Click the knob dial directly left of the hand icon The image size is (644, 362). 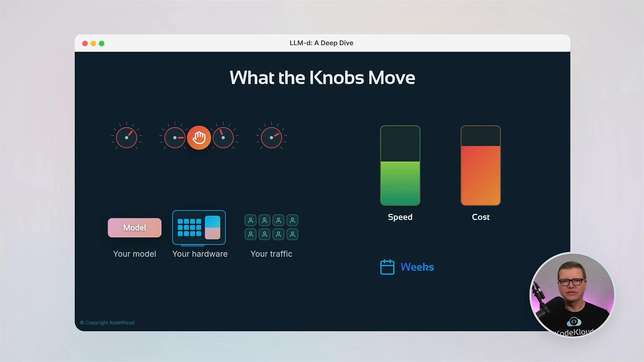[175, 137]
